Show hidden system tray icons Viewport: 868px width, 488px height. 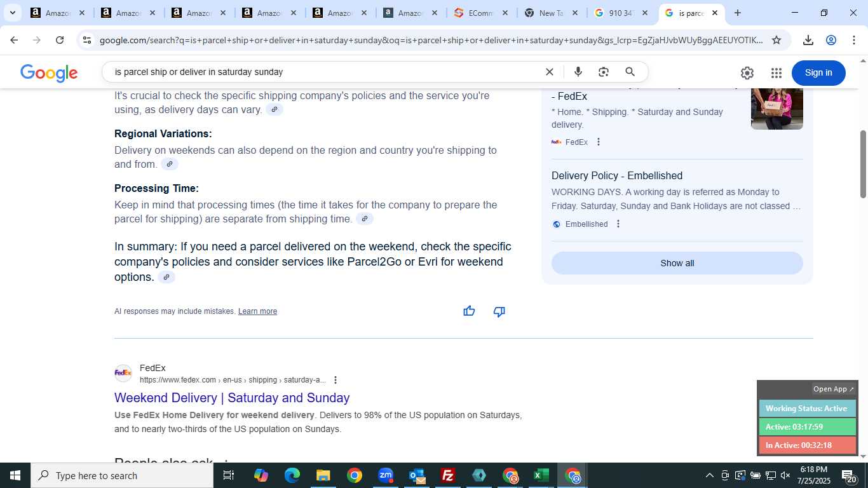pyautogui.click(x=709, y=475)
